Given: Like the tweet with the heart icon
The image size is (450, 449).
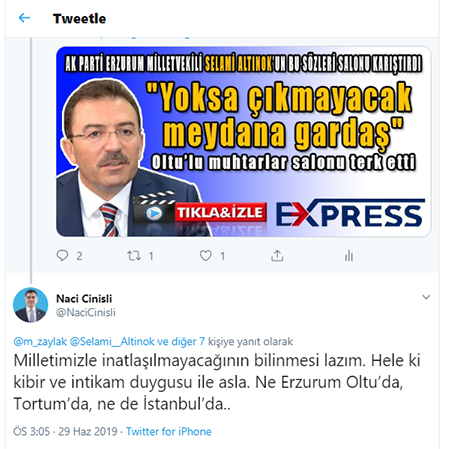Looking at the screenshot, I should (206, 256).
